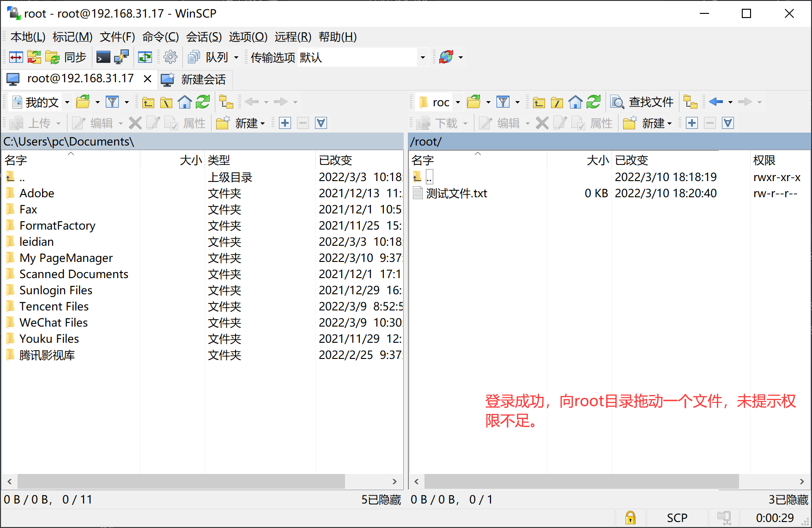Go to local root directory icon
Image resolution: width=812 pixels, height=528 pixels.
click(x=166, y=102)
